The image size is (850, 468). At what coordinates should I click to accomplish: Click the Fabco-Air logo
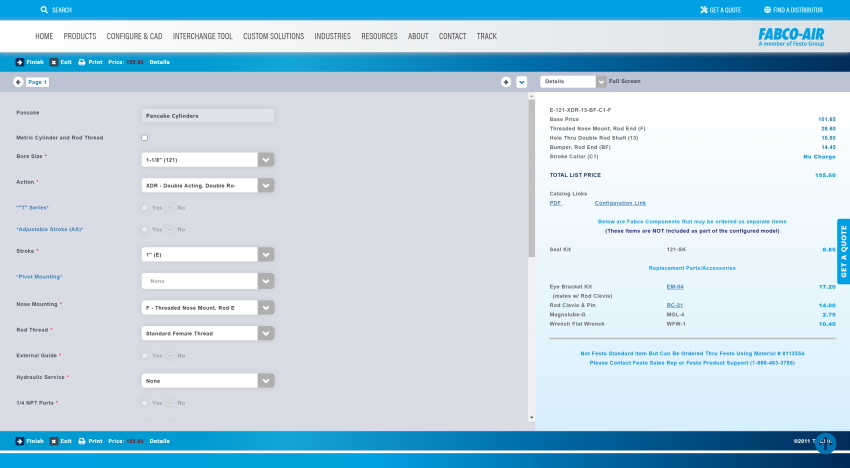coord(790,36)
